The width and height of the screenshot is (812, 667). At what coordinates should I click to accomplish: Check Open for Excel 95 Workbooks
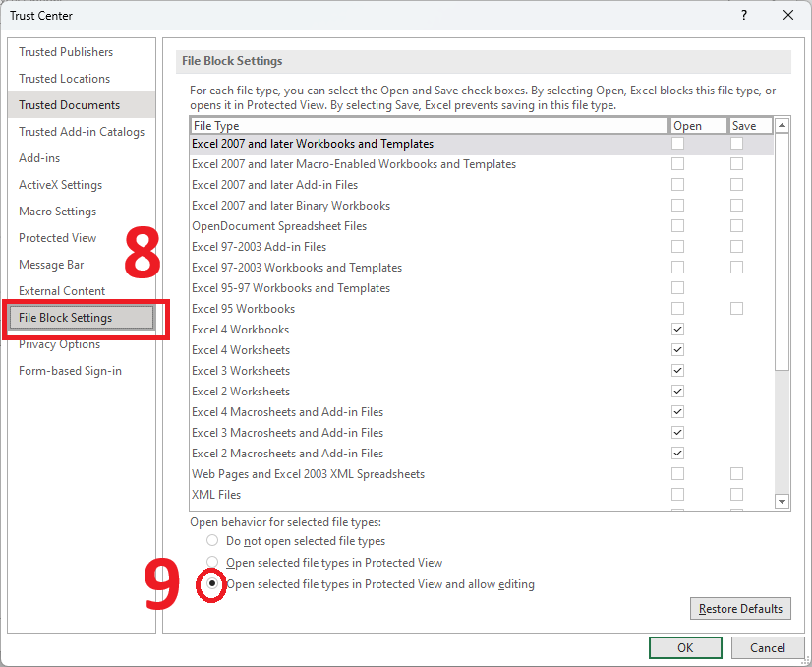coord(677,309)
